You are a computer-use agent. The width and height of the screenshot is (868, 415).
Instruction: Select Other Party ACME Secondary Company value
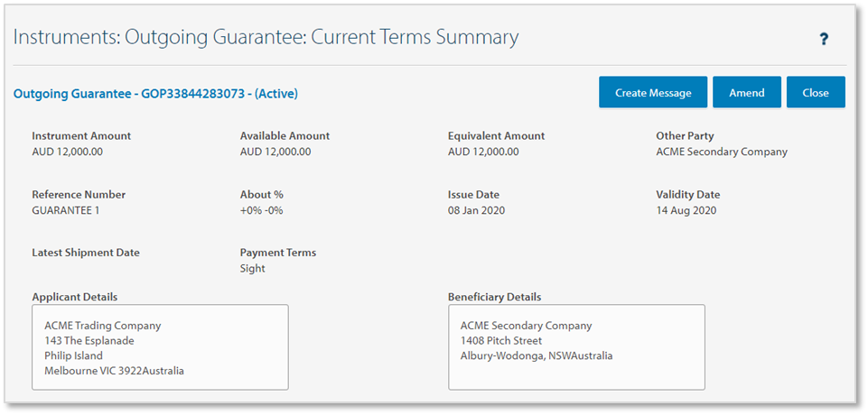[721, 152]
